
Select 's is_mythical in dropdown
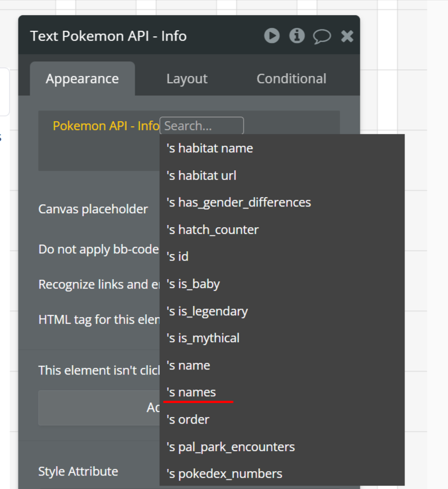(282, 338)
